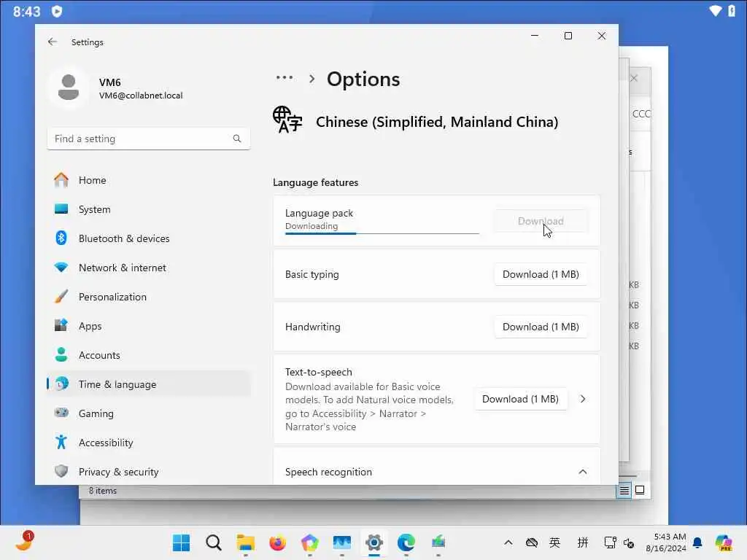Select Time & language in sidebar
747x560 pixels.
[x=149, y=384]
